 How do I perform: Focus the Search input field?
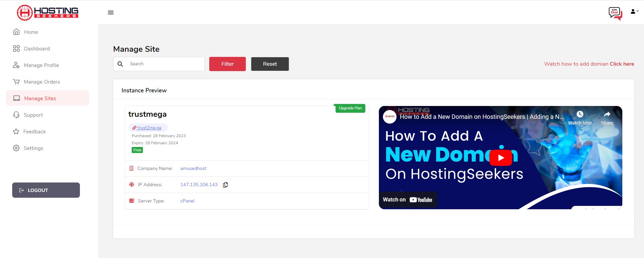click(159, 64)
